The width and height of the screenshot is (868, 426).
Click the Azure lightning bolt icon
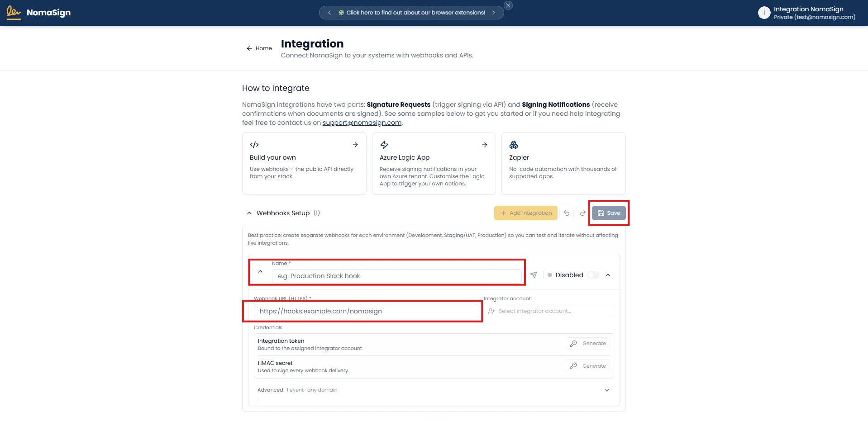(384, 145)
